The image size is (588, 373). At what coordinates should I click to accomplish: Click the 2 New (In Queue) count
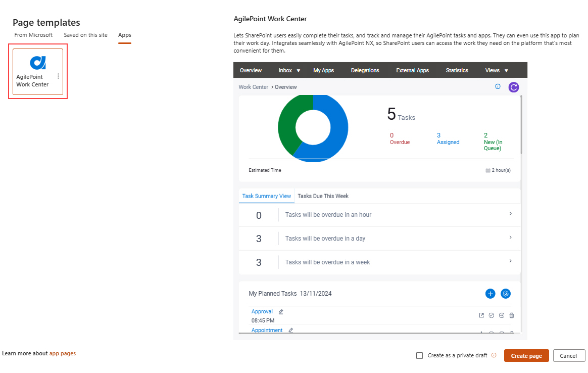[x=493, y=142]
